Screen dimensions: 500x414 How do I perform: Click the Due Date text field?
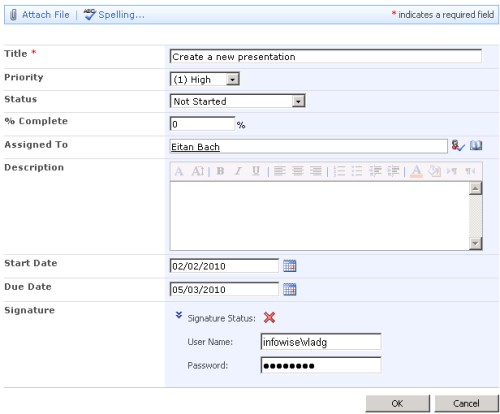point(224,289)
